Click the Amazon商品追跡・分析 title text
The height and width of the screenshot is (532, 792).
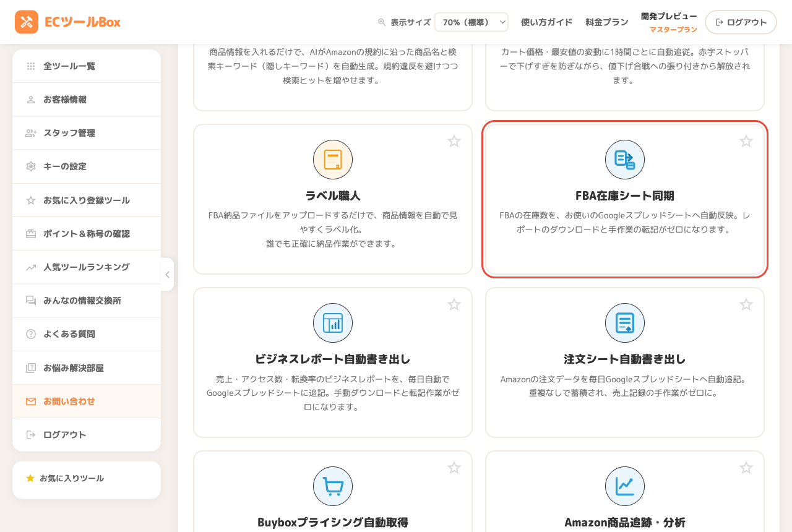pos(625,523)
